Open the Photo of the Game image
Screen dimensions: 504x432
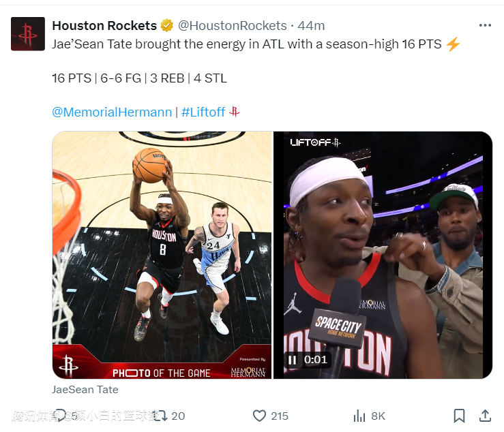[162, 255]
